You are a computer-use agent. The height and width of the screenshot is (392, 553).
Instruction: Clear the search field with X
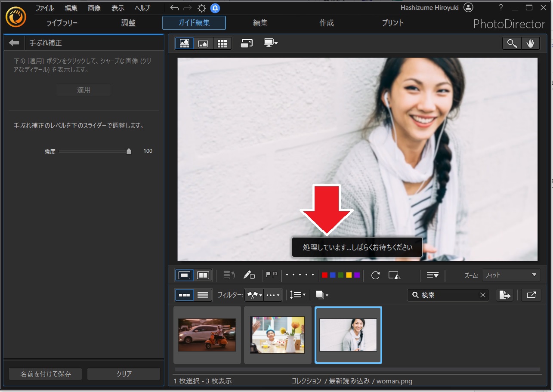(x=482, y=295)
